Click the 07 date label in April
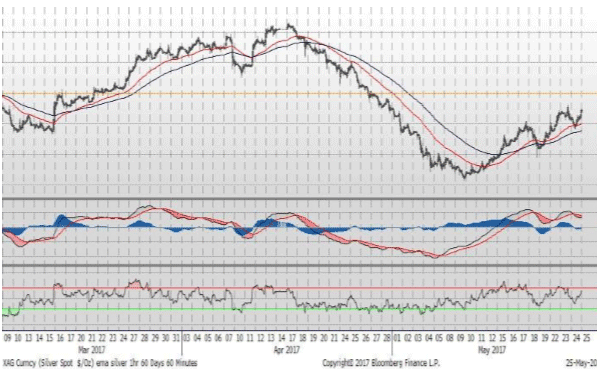Screen dimensions: 600x380 [228, 338]
